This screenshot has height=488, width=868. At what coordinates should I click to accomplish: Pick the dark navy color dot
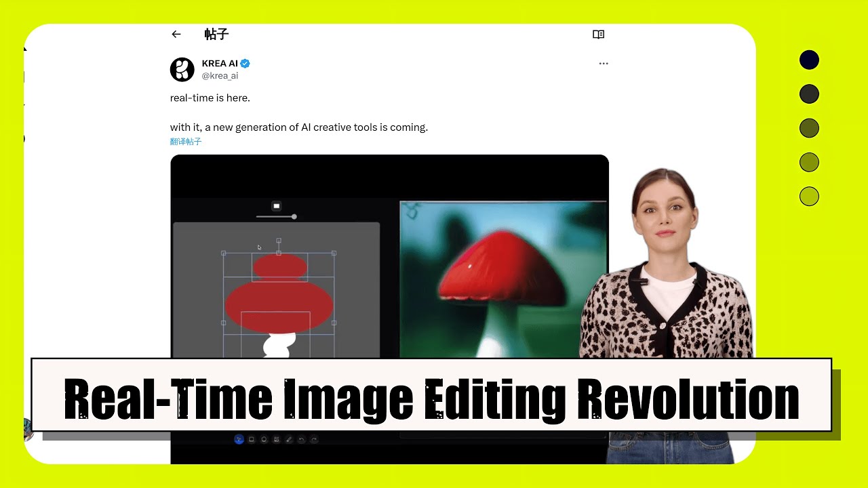(809, 60)
